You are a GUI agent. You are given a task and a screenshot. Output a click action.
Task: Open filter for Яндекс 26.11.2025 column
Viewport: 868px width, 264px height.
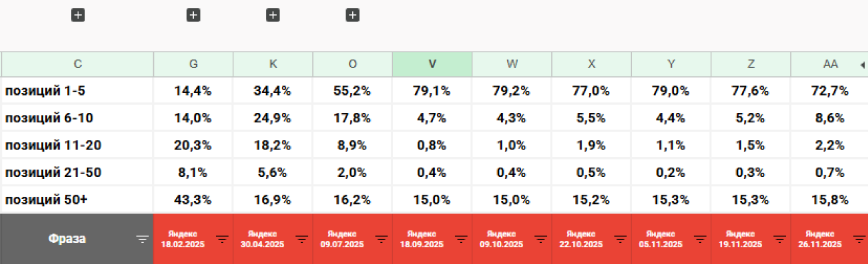click(x=859, y=239)
